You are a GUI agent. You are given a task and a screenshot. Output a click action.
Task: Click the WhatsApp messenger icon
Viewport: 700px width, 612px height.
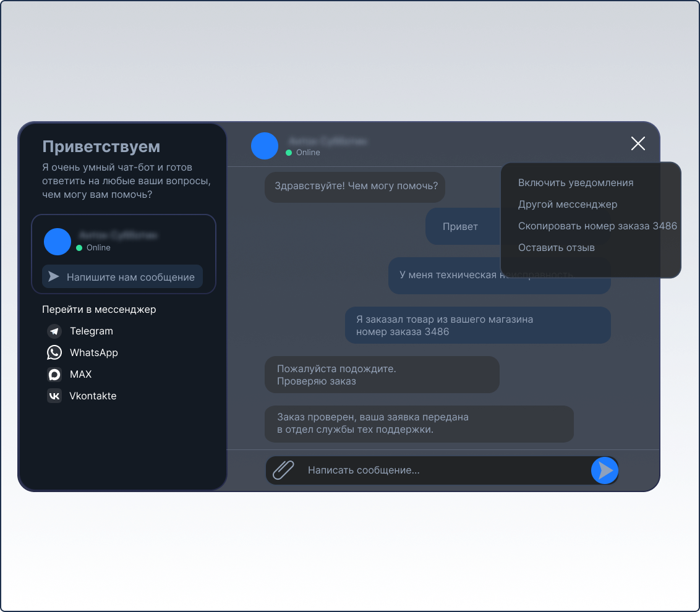tap(54, 353)
